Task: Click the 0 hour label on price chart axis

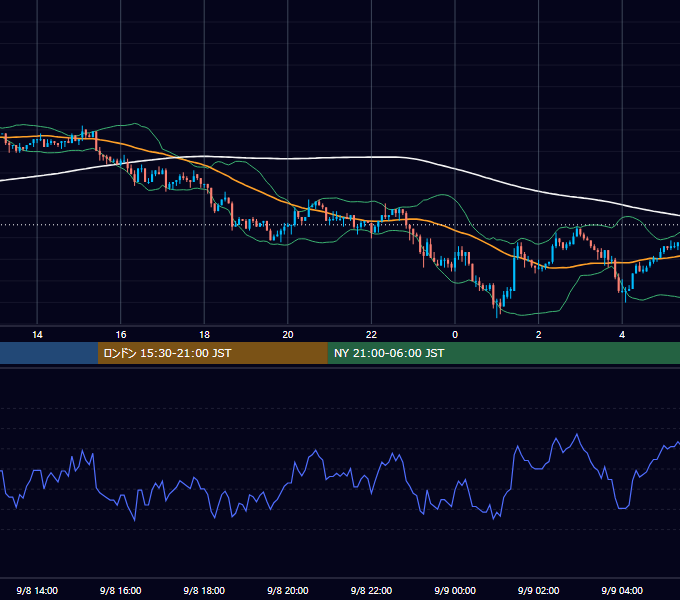Action: pyautogui.click(x=455, y=335)
